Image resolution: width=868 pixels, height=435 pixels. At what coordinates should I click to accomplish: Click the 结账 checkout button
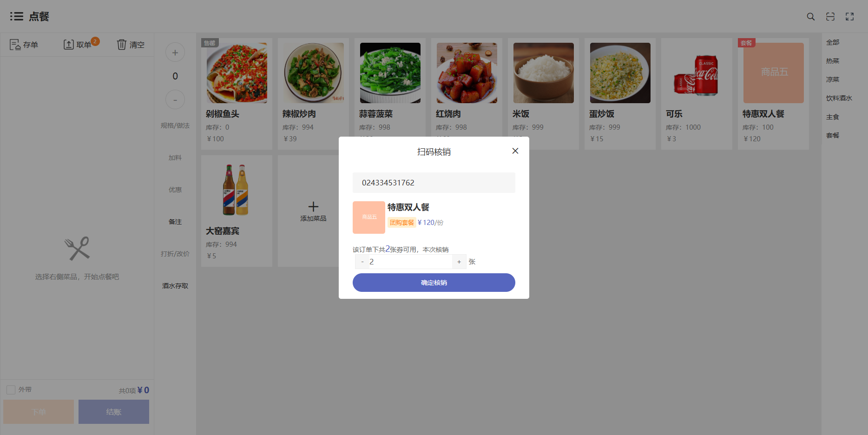click(113, 412)
